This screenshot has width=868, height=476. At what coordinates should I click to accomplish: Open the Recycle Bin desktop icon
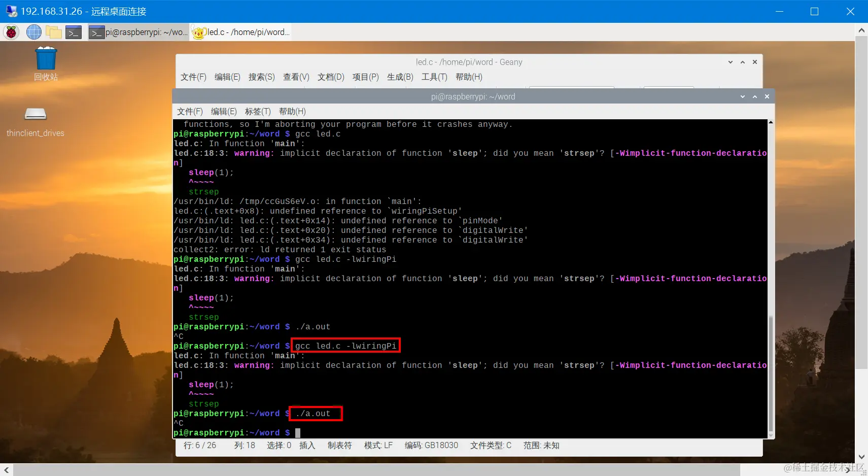(46, 64)
